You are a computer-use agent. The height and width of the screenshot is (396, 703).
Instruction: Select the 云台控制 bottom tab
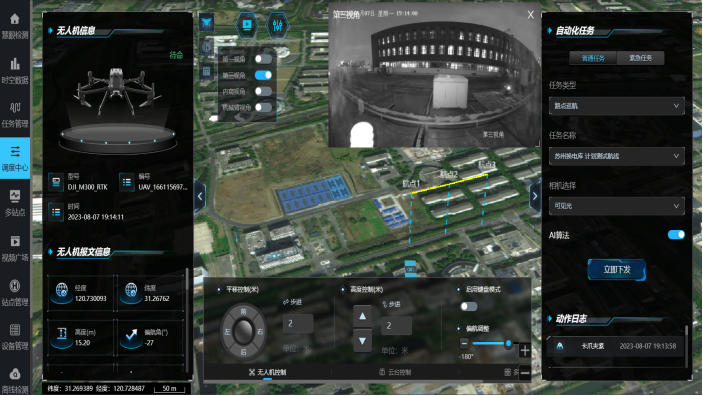(x=395, y=372)
